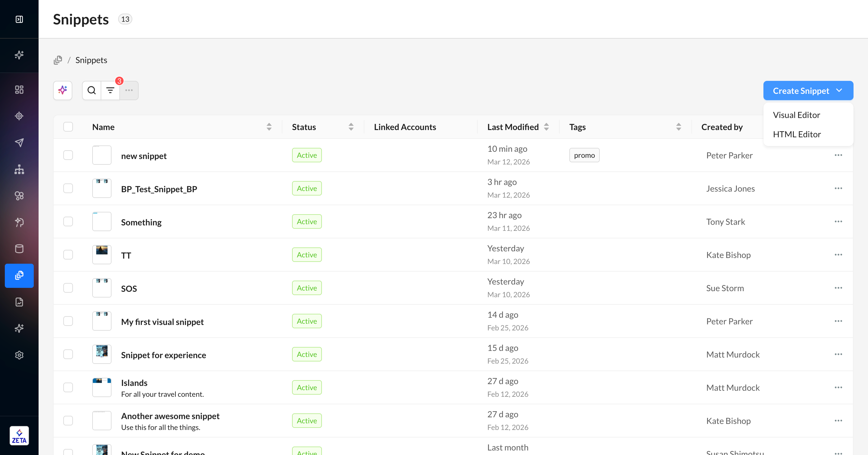Choose Visual Editor from the menu
The width and height of the screenshot is (868, 455).
[796, 115]
